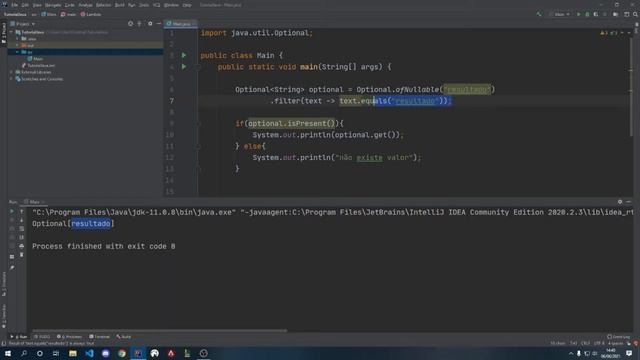Open the TODO tool window tab
Viewport: 640px width, 360px height.
coord(42,337)
